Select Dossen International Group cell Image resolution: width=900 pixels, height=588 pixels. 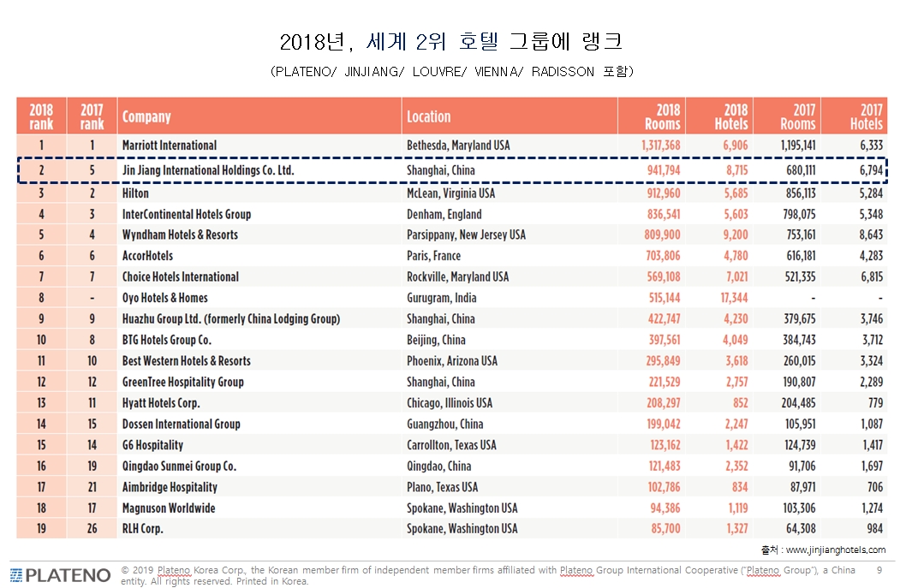(181, 424)
